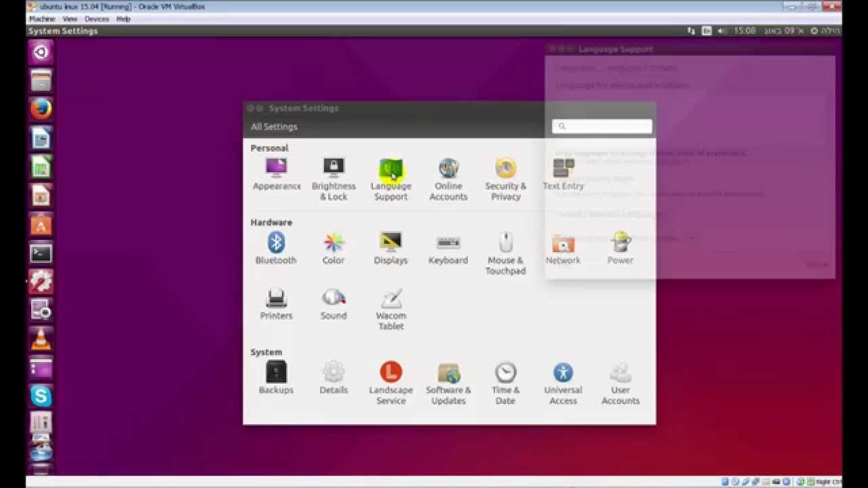Open Mouse & Touchpad settings
Viewport: 868px width, 488px height.
505,253
